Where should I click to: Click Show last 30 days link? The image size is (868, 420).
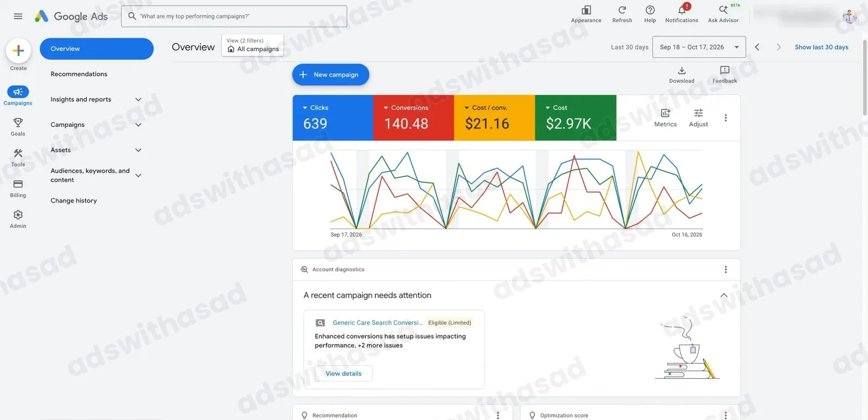(821, 47)
